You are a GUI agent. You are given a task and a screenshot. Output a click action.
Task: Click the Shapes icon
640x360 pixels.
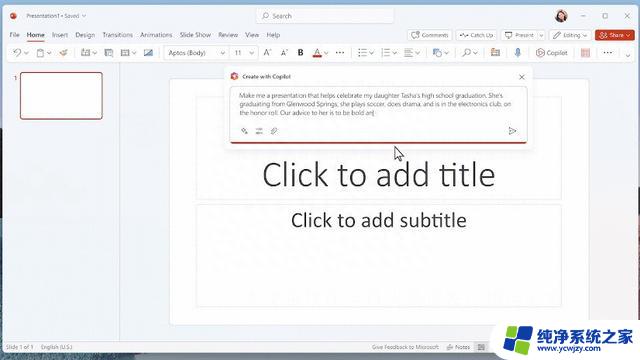coord(437,53)
